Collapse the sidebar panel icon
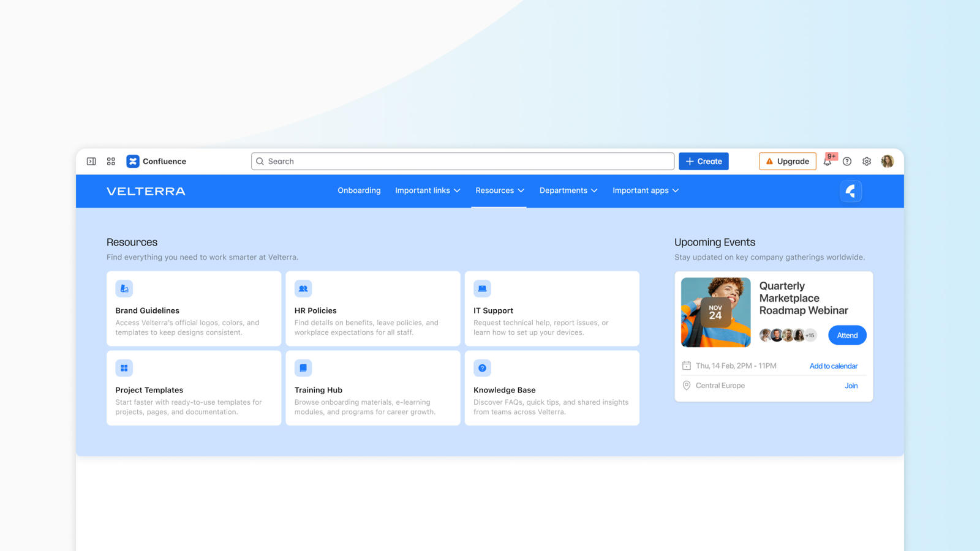The width and height of the screenshot is (980, 551). [x=91, y=162]
